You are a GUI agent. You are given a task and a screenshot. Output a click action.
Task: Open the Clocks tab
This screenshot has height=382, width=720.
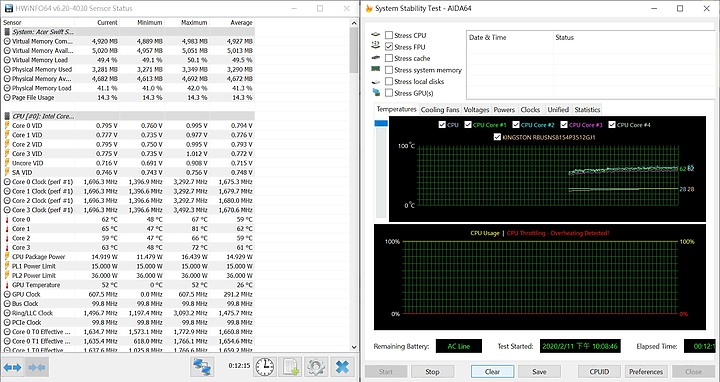(530, 110)
